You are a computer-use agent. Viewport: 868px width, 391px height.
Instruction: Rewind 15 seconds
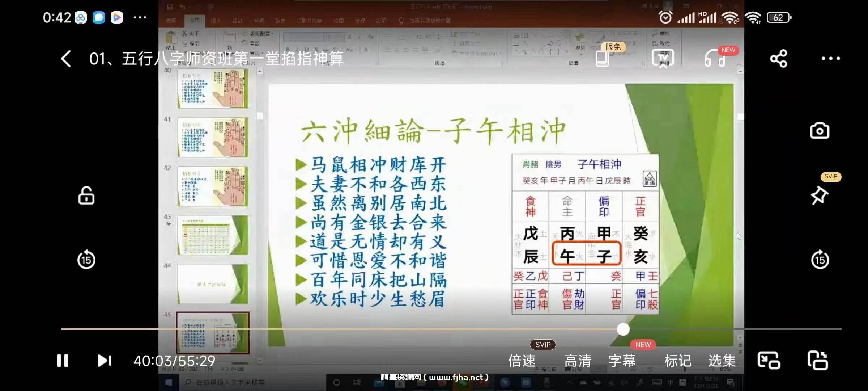(x=86, y=259)
